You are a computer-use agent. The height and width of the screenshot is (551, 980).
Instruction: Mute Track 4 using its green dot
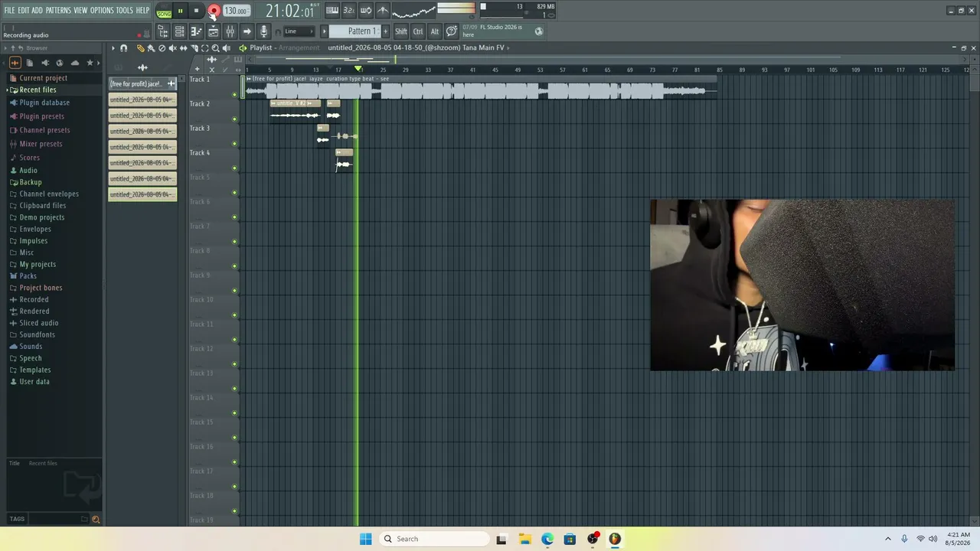[x=234, y=168]
